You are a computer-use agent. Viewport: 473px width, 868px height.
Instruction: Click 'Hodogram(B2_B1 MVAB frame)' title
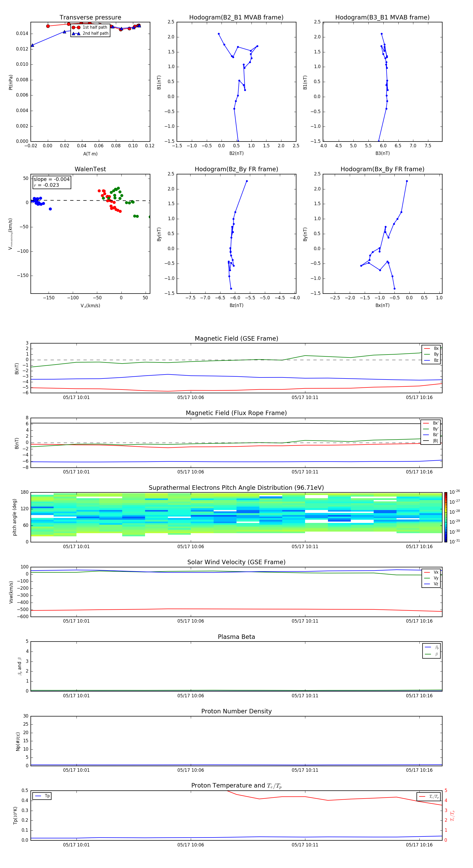tap(236, 18)
